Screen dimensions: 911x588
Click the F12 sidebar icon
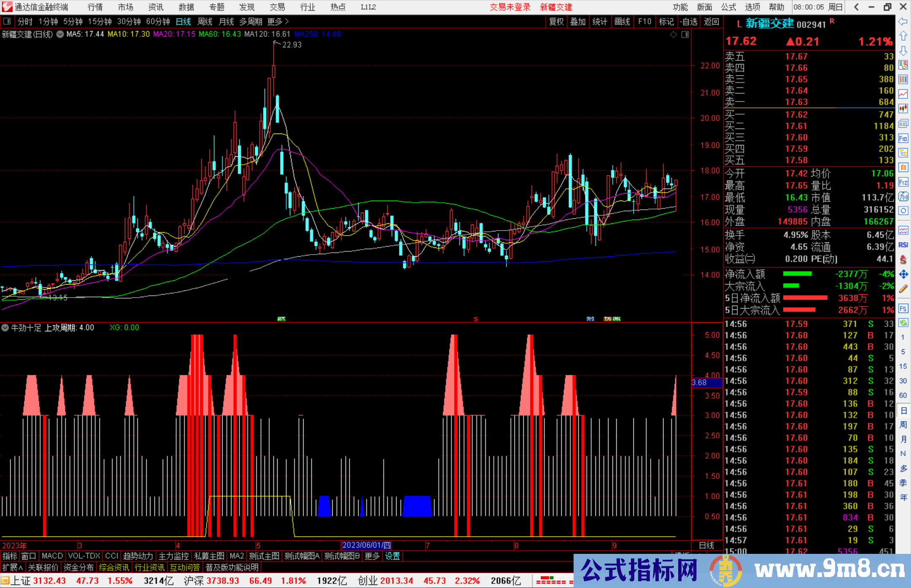903,182
